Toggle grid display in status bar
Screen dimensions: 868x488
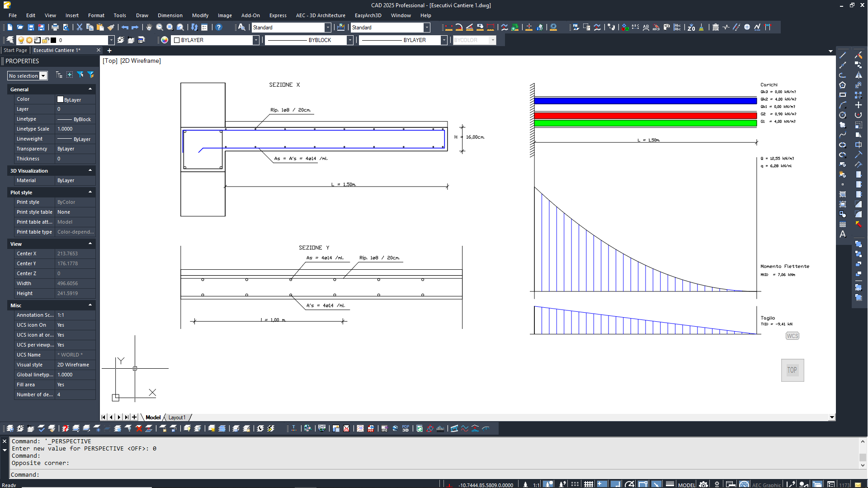[588, 484]
